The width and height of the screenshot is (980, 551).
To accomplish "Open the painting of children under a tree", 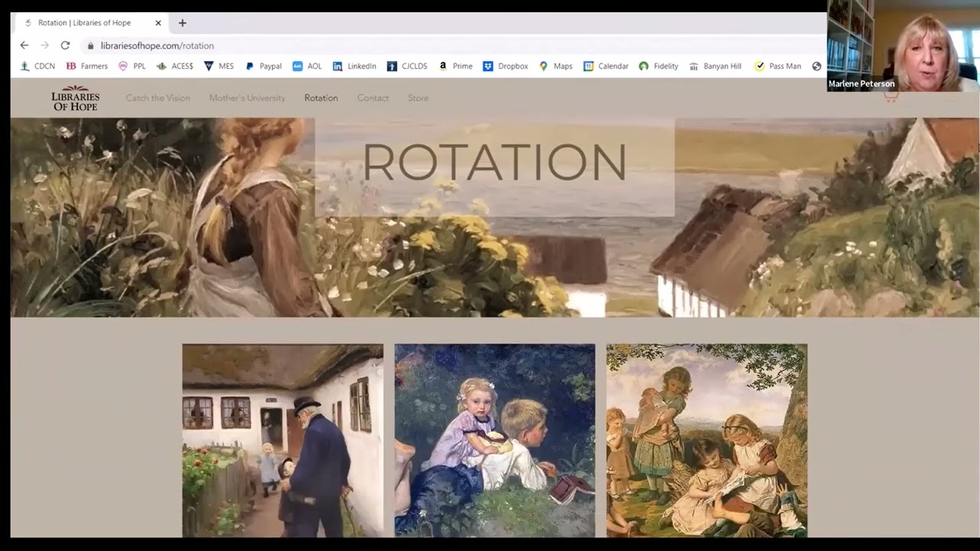I will [707, 440].
